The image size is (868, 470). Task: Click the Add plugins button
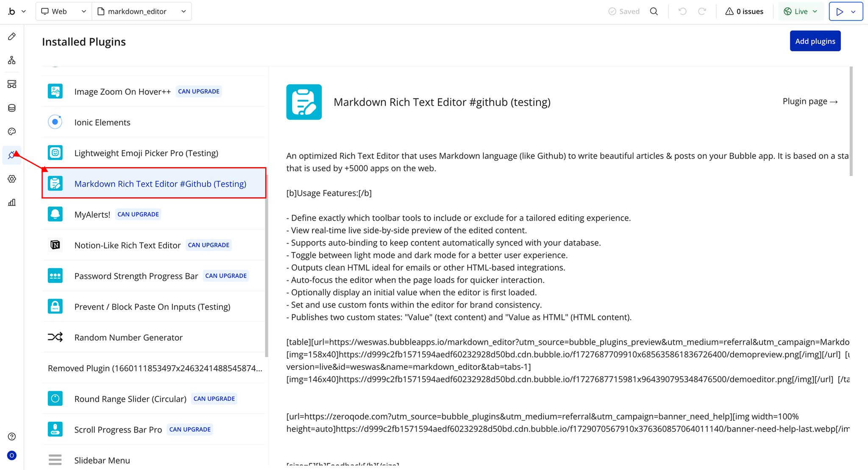point(815,41)
